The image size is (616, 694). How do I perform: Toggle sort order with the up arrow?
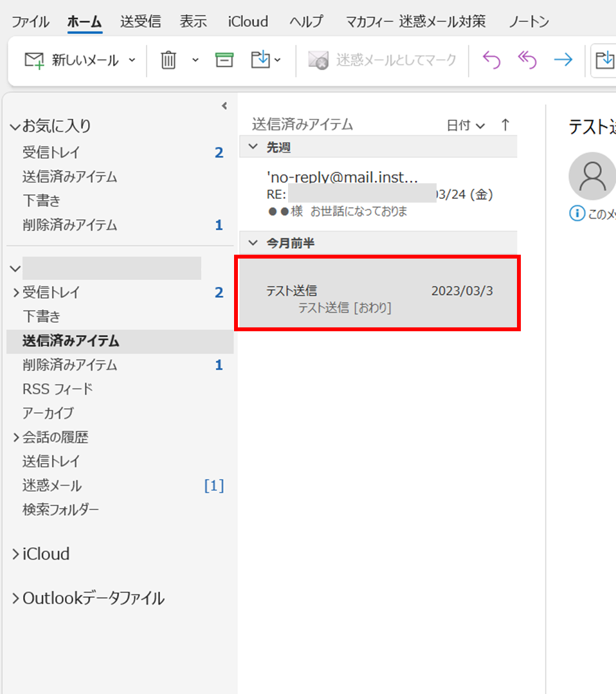tap(505, 125)
